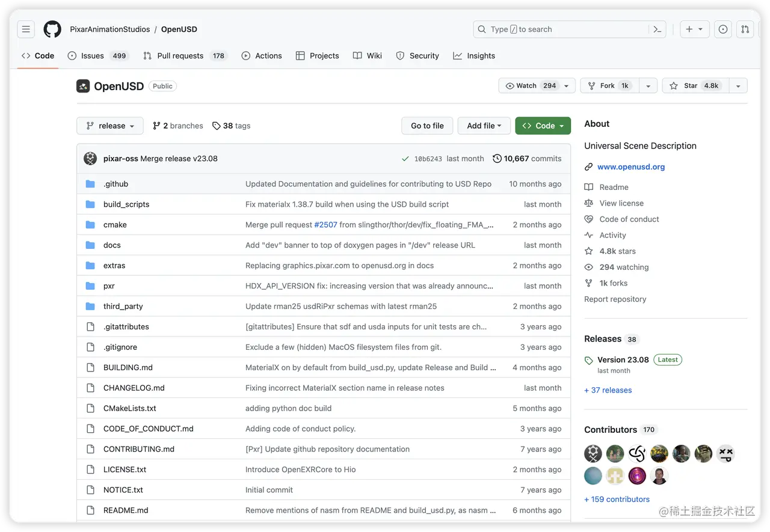The image size is (770, 532).
Task: Click the pixar-oss avatar in commit bar
Action: 90,159
